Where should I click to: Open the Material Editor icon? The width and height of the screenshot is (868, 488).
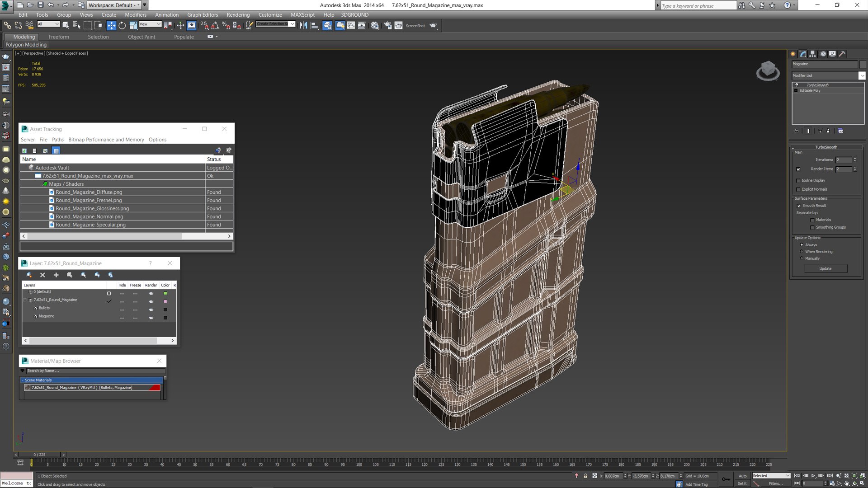tap(375, 26)
